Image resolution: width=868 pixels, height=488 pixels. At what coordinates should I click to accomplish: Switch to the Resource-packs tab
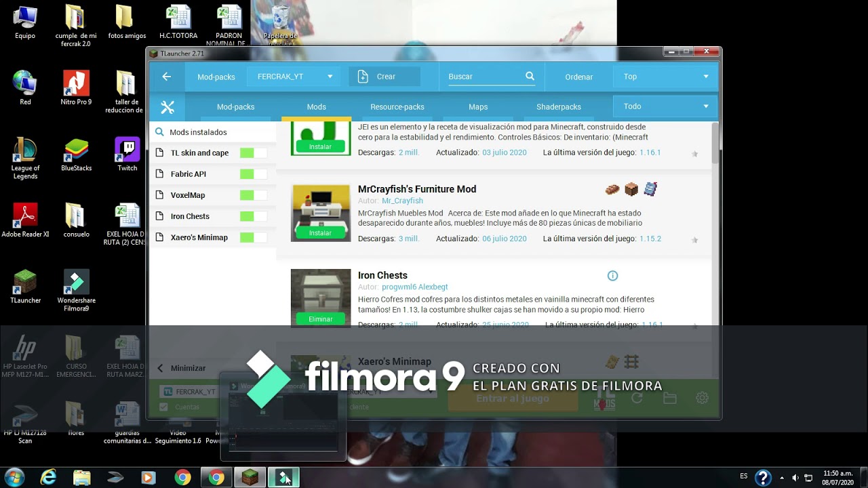click(397, 107)
